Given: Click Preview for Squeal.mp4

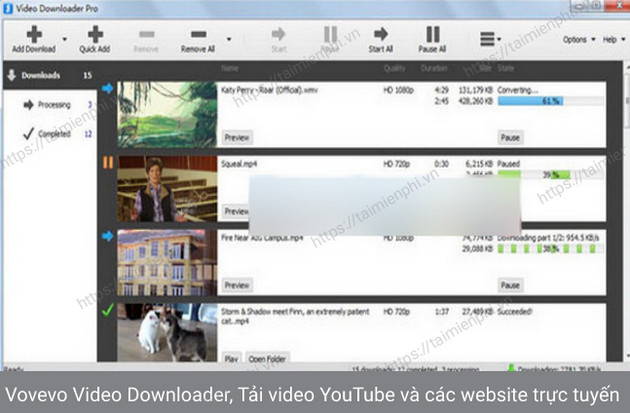Looking at the screenshot, I should 235,211.
